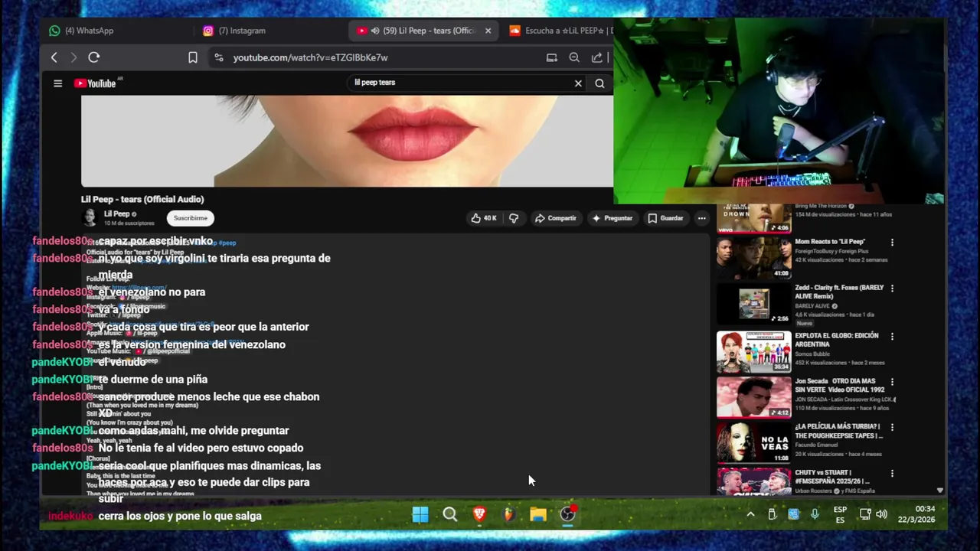Open options menu for Zedd Clarity video
This screenshot has height=551, width=980.
click(x=892, y=289)
